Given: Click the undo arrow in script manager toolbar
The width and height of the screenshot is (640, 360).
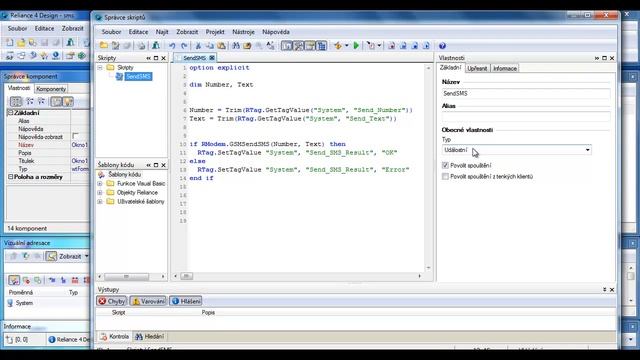Looking at the screenshot, I should coord(172,46).
